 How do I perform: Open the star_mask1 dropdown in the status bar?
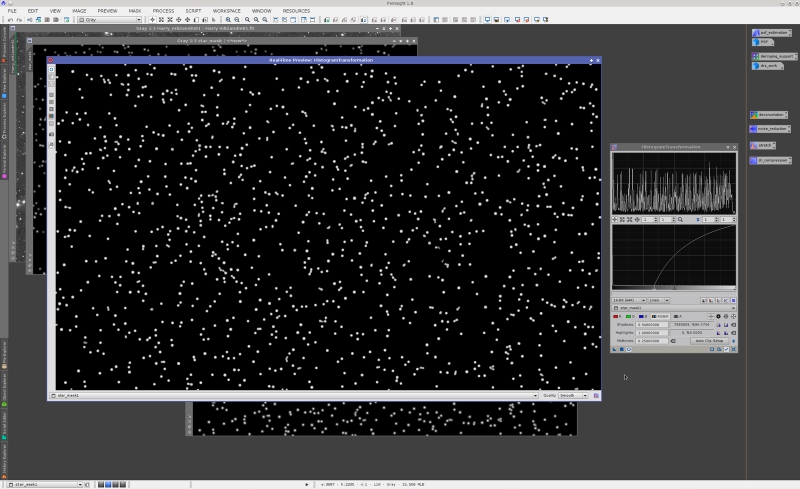point(45,484)
